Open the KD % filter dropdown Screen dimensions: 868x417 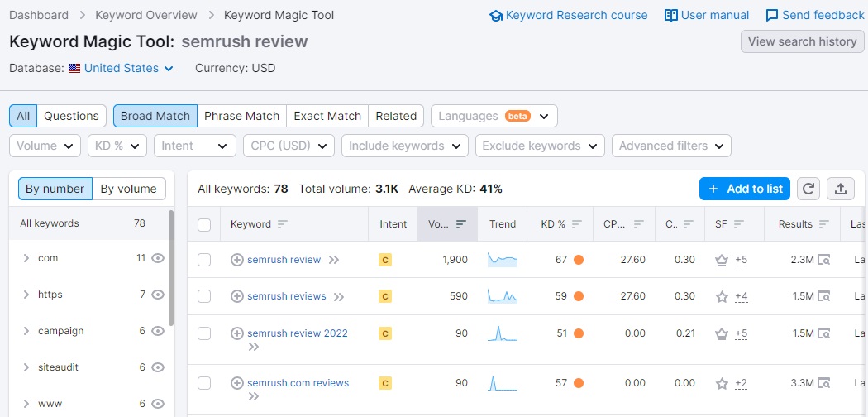coord(117,146)
